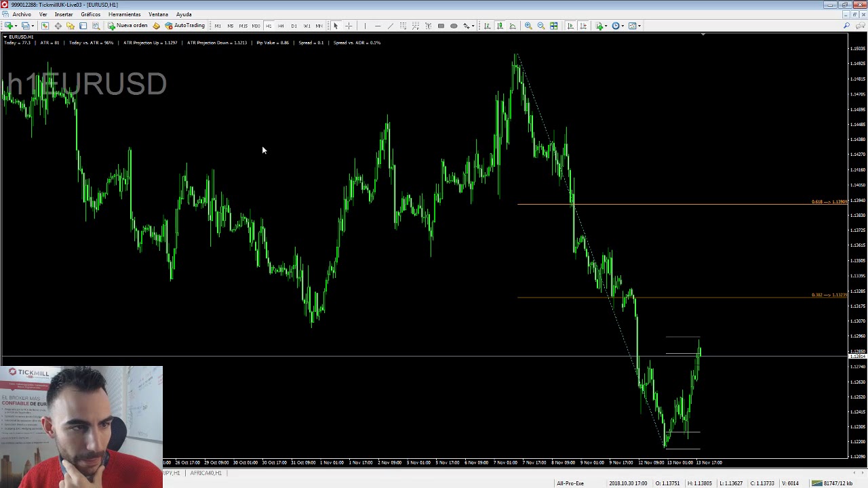Click the connection status 81747/12 kb

pyautogui.click(x=833, y=483)
